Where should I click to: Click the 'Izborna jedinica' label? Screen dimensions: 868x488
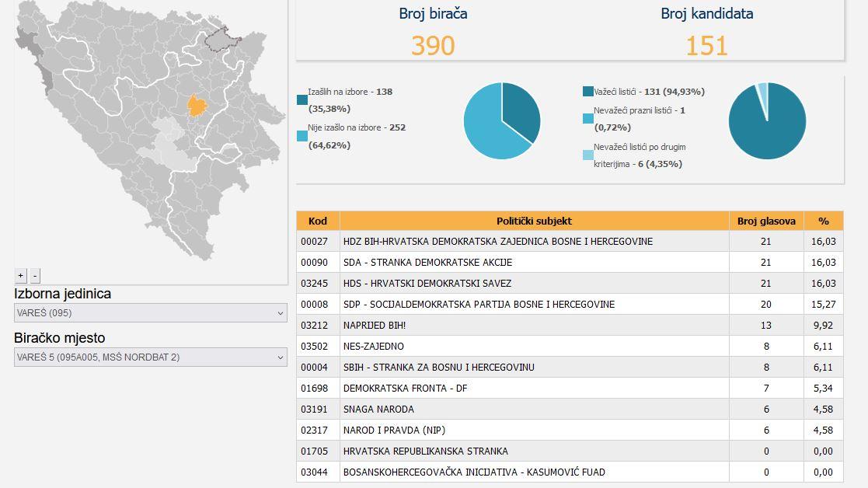pyautogui.click(x=62, y=294)
